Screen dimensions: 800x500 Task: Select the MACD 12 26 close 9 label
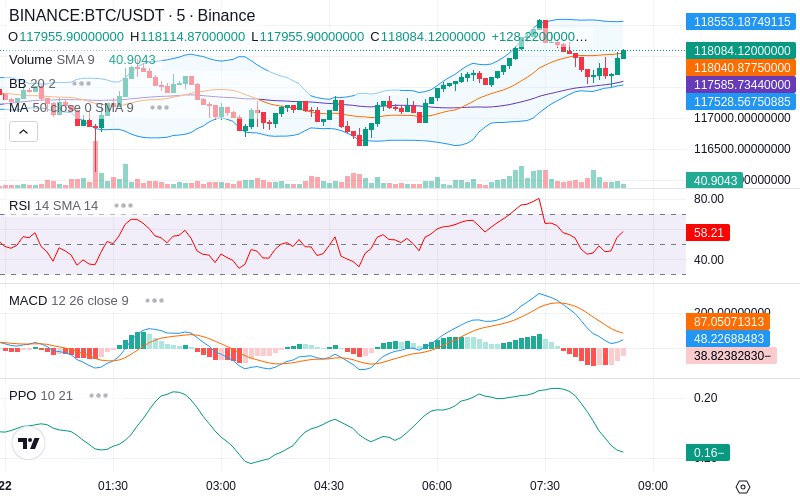[x=68, y=301]
